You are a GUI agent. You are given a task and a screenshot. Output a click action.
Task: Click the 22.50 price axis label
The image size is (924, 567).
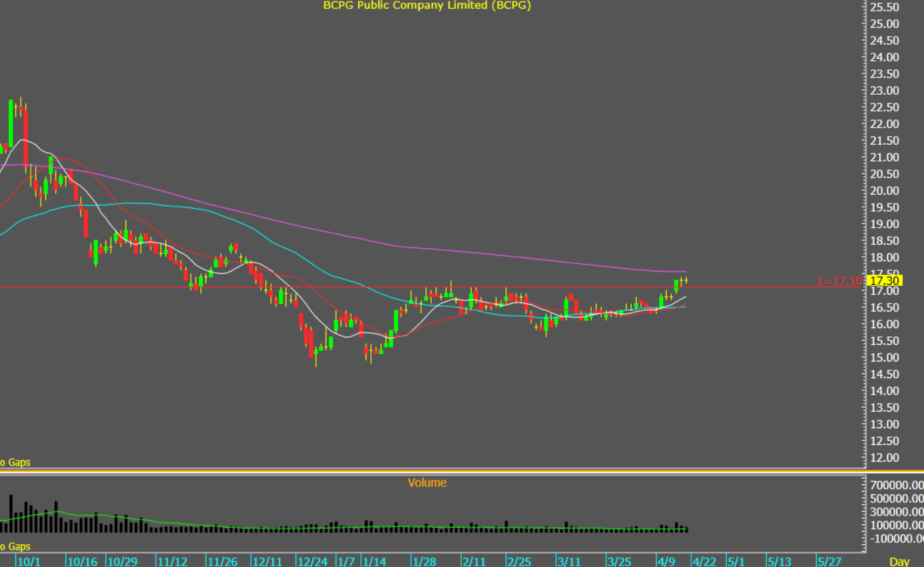[883, 107]
